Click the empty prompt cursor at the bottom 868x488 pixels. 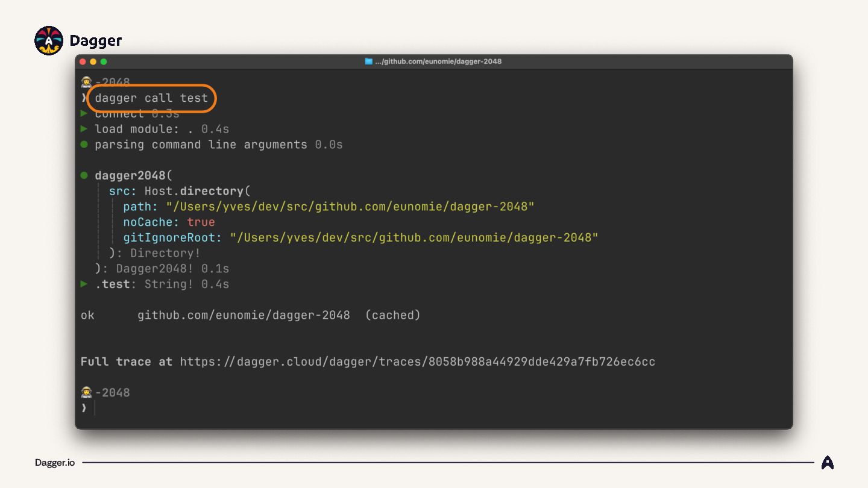click(x=95, y=408)
